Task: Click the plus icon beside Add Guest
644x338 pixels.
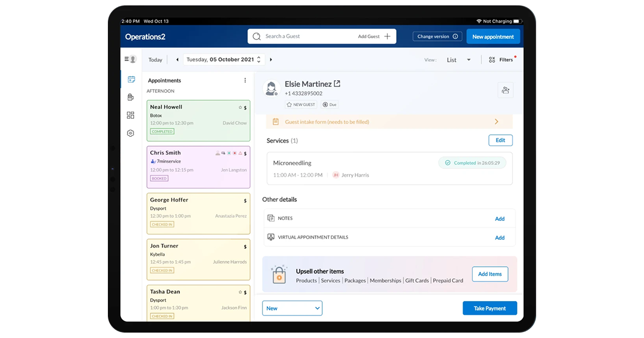Action: [x=387, y=36]
